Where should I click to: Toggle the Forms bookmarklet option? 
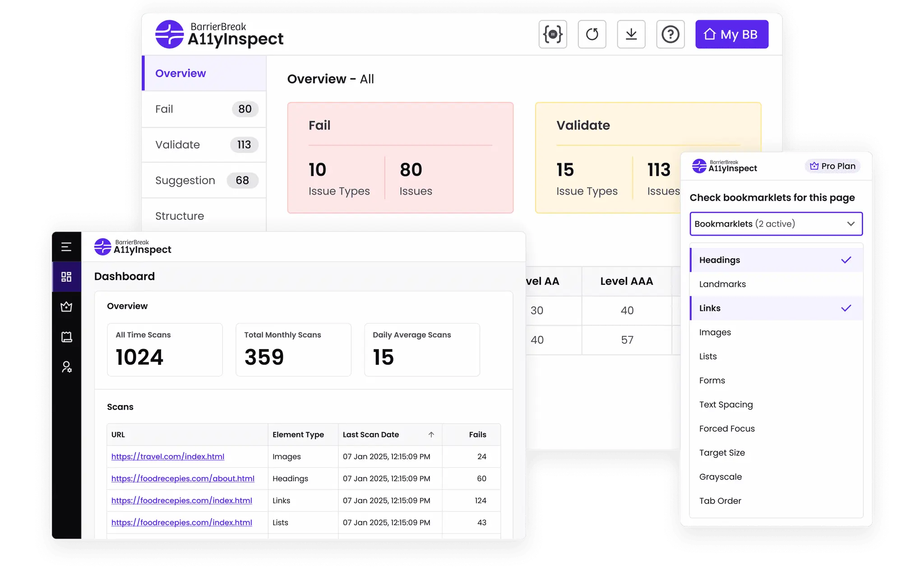tap(776, 380)
